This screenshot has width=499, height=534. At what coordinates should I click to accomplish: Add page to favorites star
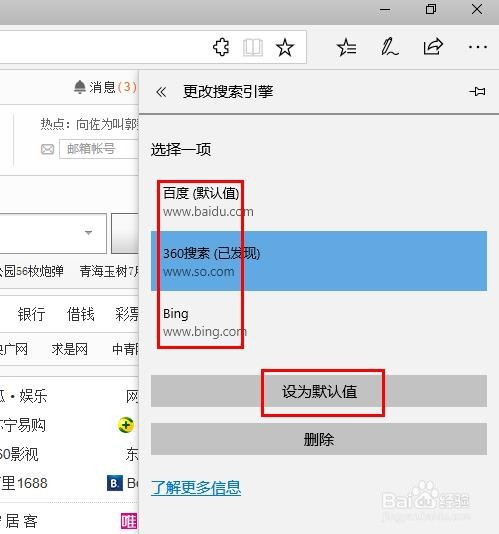click(x=285, y=47)
